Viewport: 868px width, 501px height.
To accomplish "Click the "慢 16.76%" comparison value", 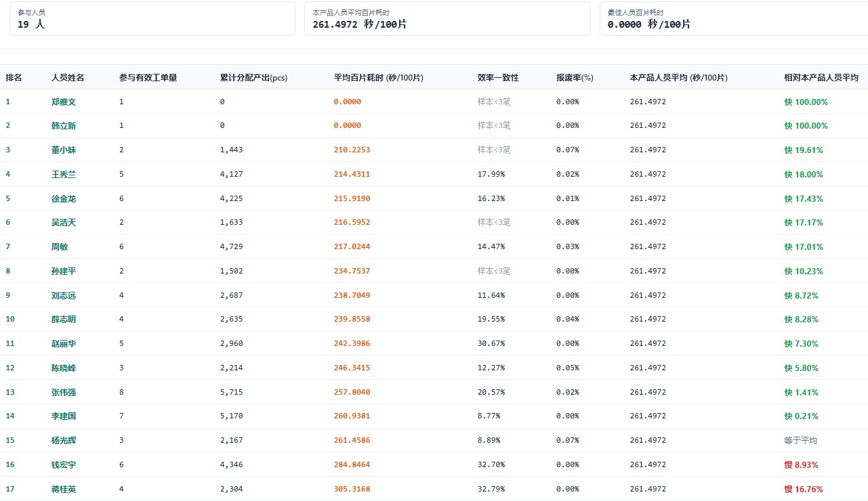I will pyautogui.click(x=804, y=489).
